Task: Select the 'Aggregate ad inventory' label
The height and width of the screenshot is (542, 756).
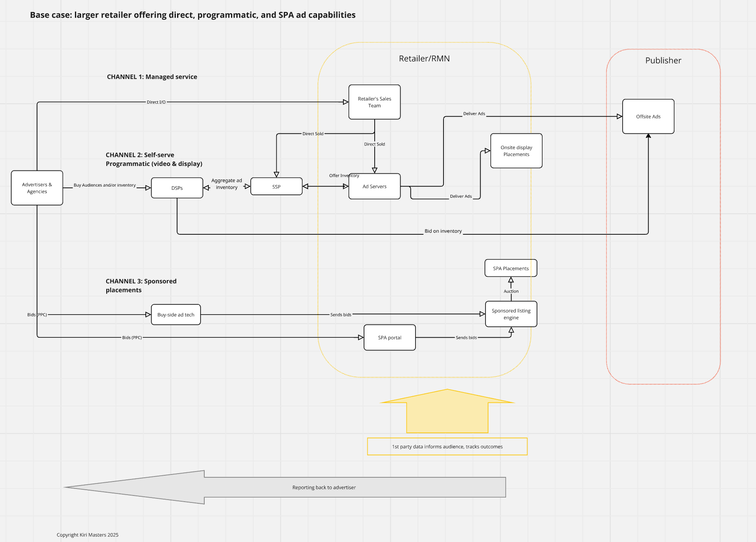Action: [x=226, y=184]
